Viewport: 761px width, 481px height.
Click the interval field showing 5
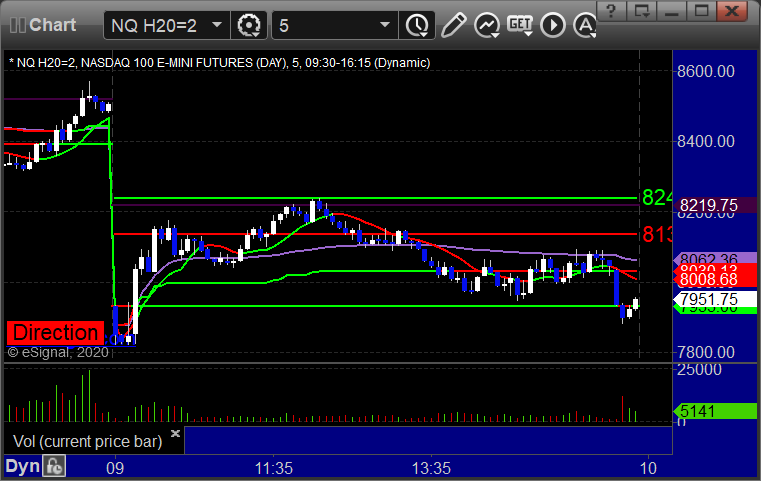335,25
